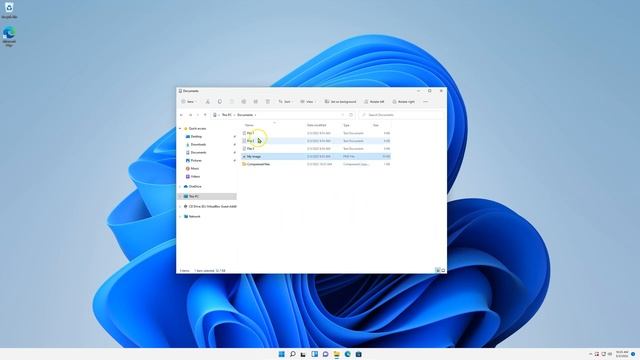Click Set as background button
The image size is (640, 360).
click(340, 102)
